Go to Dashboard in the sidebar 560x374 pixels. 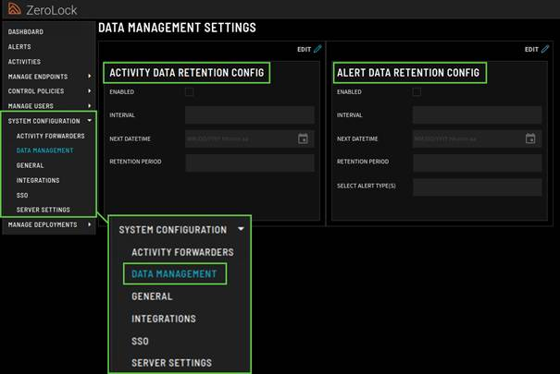(x=26, y=32)
